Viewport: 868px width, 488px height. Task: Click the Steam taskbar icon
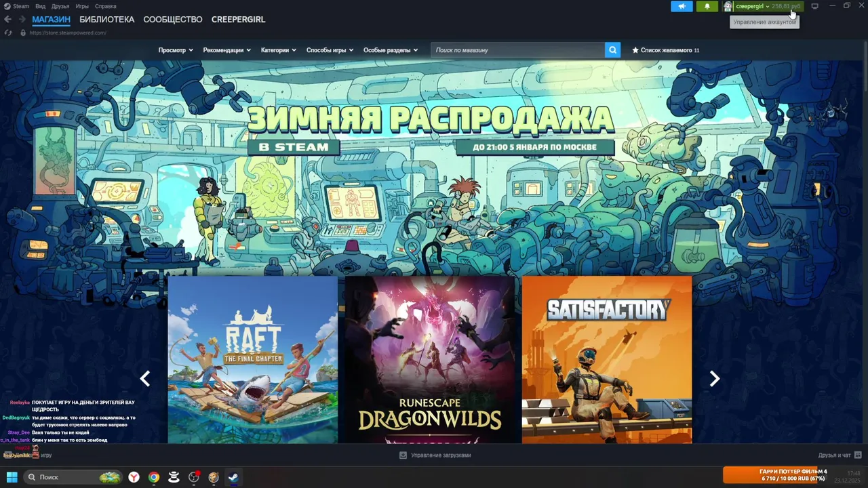click(x=233, y=477)
